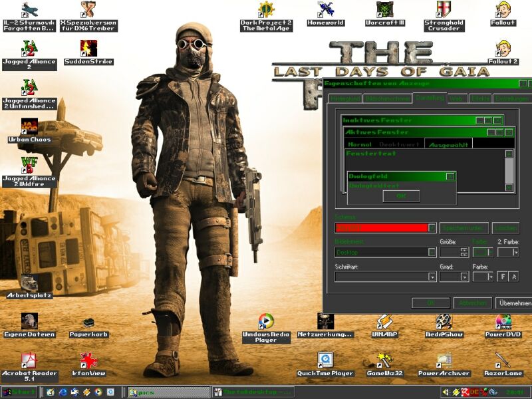Click Show Desktop in the quick launch bar

tap(51, 392)
